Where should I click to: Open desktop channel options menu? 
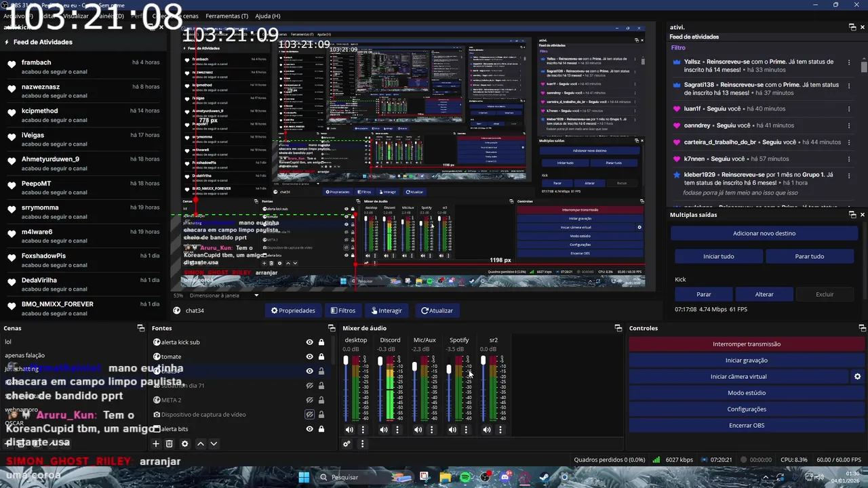(x=363, y=430)
